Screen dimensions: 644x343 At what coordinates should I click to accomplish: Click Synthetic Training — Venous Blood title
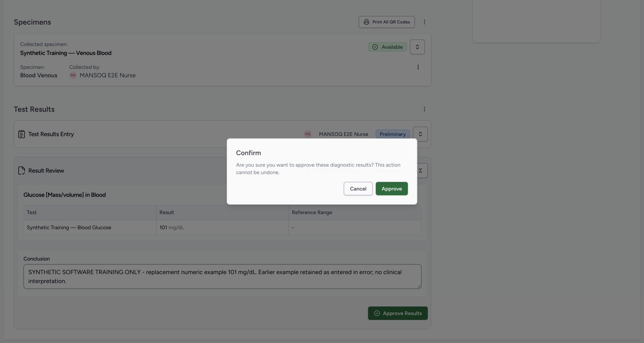click(x=66, y=53)
